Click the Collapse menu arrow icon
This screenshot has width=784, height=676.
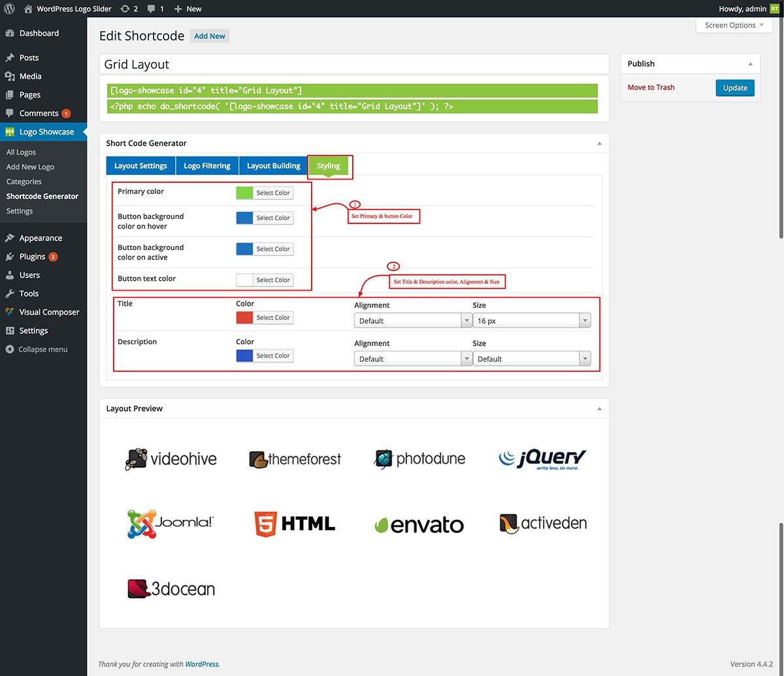[x=9, y=349]
